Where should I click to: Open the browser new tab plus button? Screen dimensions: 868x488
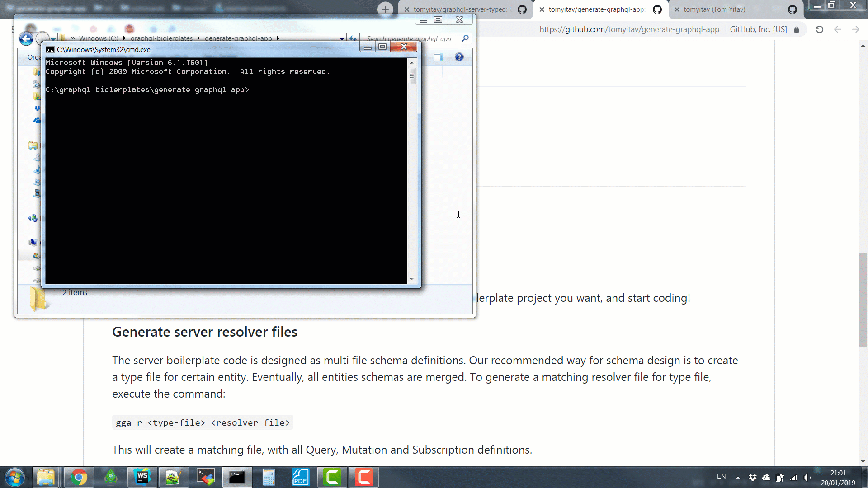tap(385, 9)
